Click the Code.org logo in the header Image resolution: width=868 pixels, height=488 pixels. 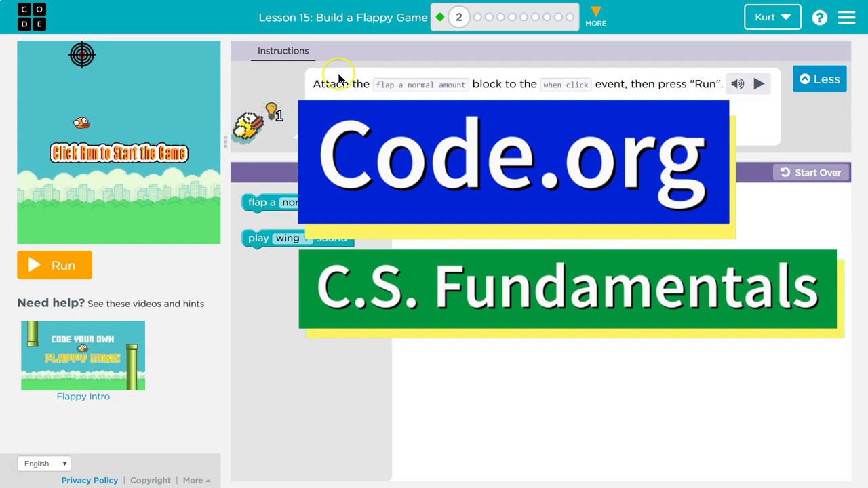tap(31, 17)
